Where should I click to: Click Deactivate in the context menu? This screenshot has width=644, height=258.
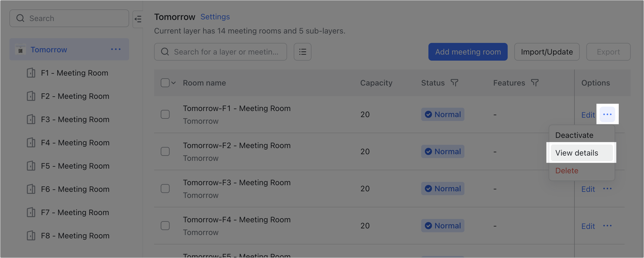574,135
